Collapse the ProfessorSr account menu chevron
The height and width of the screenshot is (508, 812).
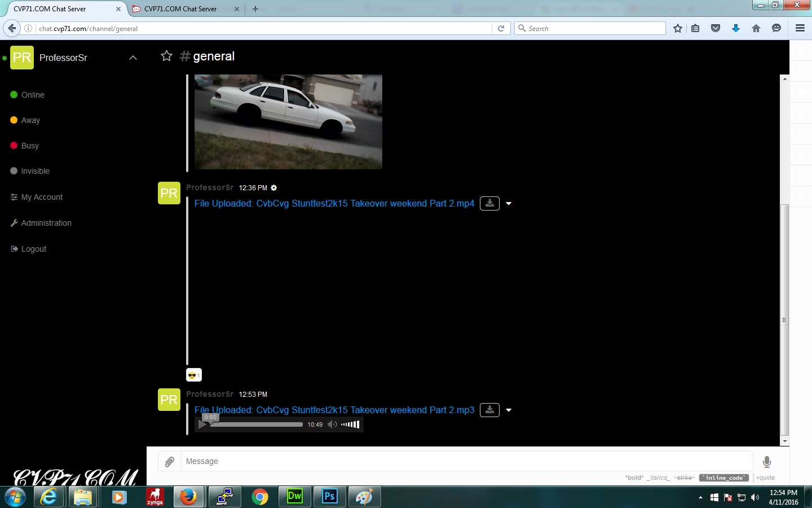[133, 58]
